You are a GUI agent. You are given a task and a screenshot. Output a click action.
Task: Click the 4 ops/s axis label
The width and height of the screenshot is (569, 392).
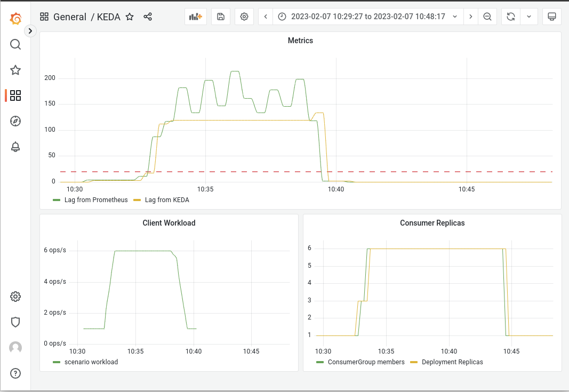[55, 282]
